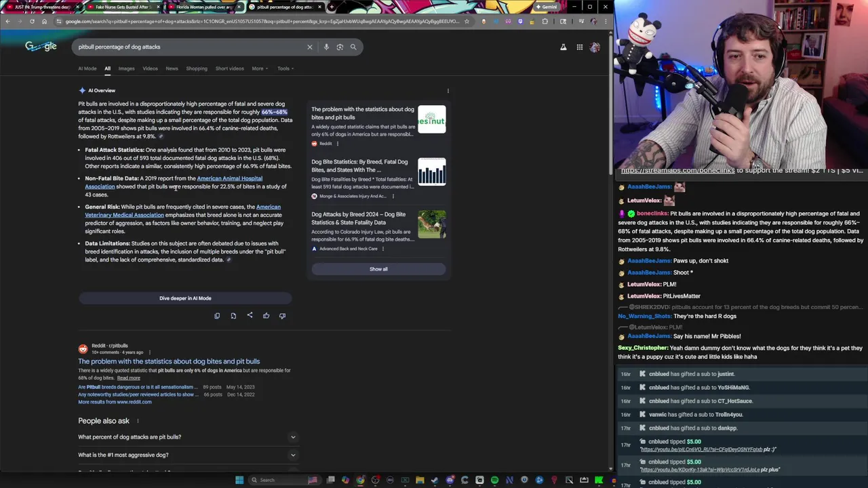The width and height of the screenshot is (868, 488).
Task: Open American Animal Hospital Association link
Action: (174, 182)
